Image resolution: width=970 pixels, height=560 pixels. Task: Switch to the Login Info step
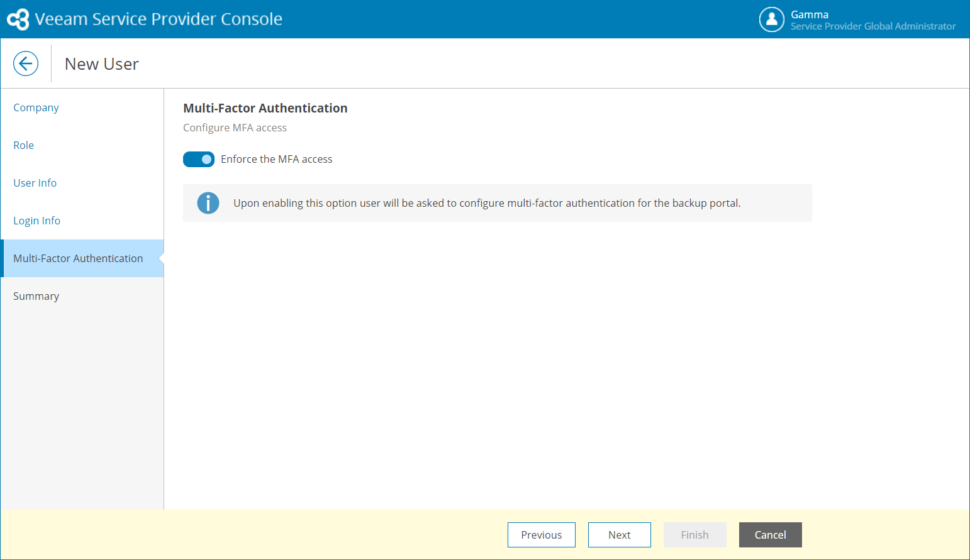pos(37,221)
